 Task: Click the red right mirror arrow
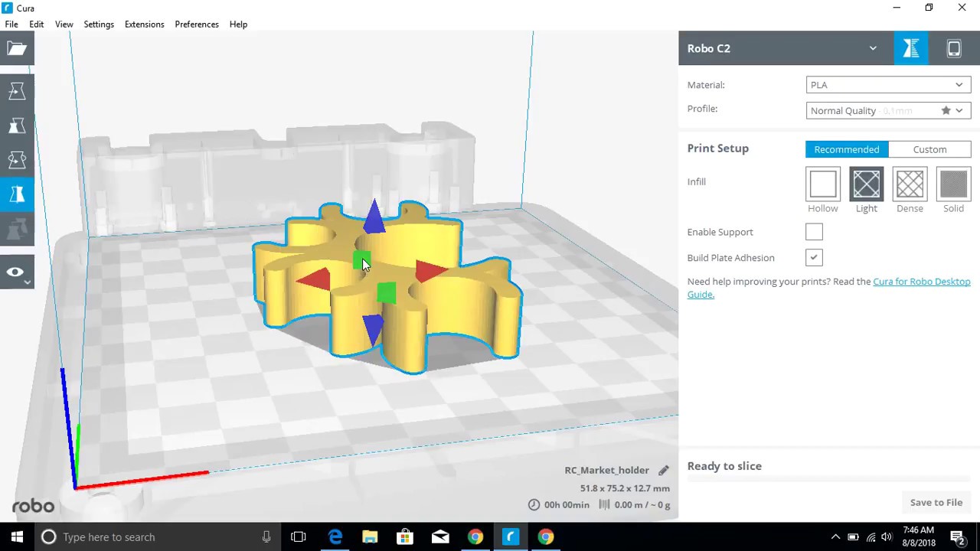pyautogui.click(x=432, y=269)
